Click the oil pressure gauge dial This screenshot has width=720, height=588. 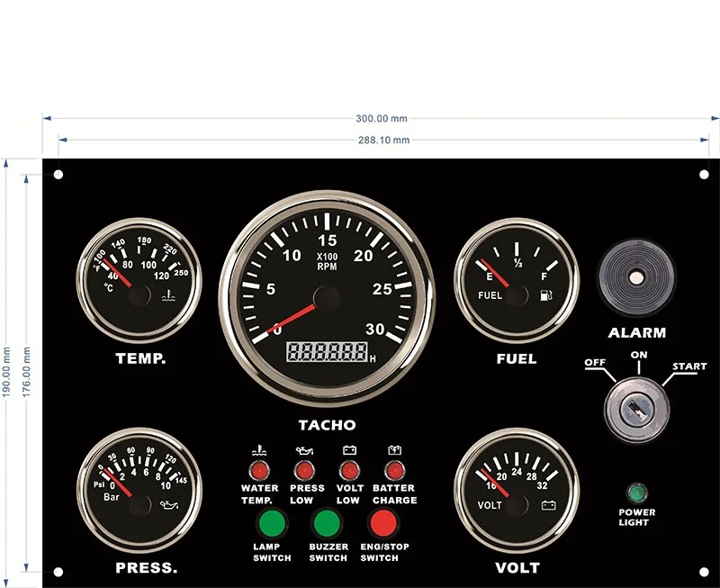click(x=139, y=490)
